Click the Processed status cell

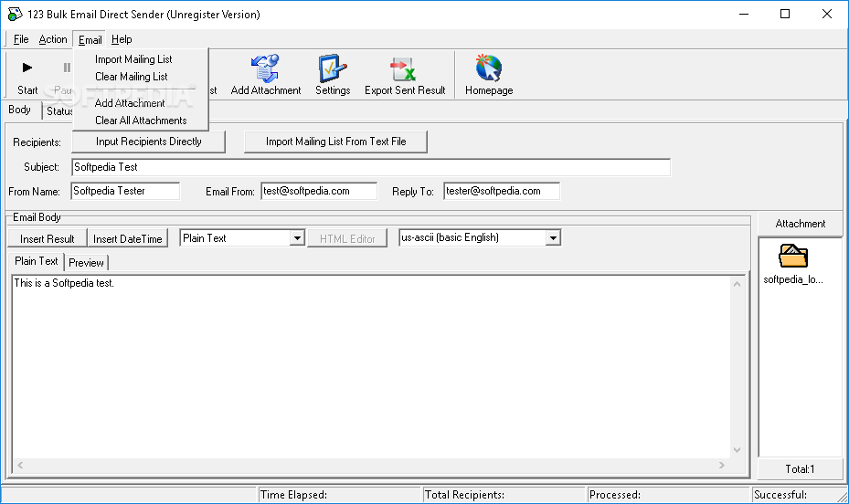[x=669, y=495]
